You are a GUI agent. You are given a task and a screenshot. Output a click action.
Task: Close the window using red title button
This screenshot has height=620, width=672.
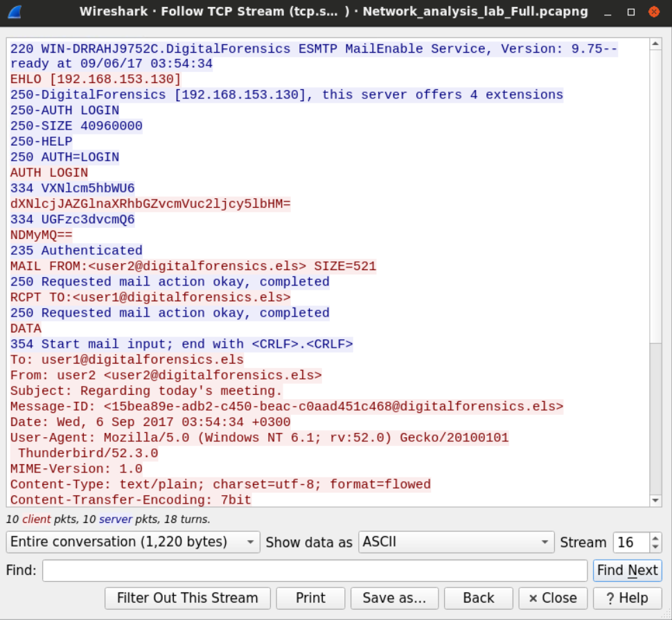pyautogui.click(x=653, y=12)
